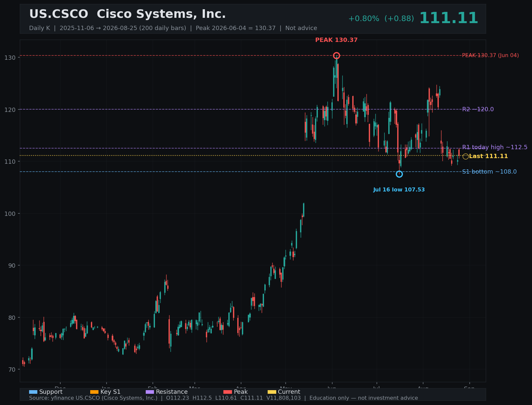Click the 'PEAK 130.37' annotation above the chart
The height and width of the screenshot is (405, 532).
click(x=336, y=40)
